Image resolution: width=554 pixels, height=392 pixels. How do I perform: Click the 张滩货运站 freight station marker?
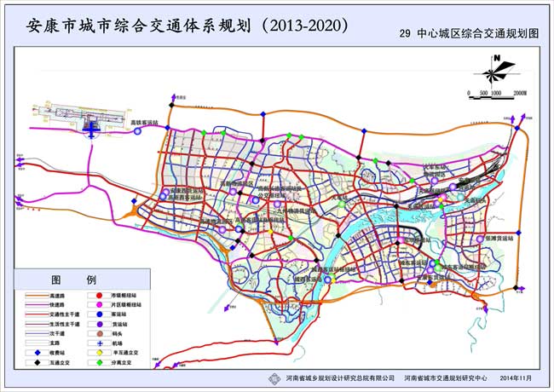pos(478,239)
